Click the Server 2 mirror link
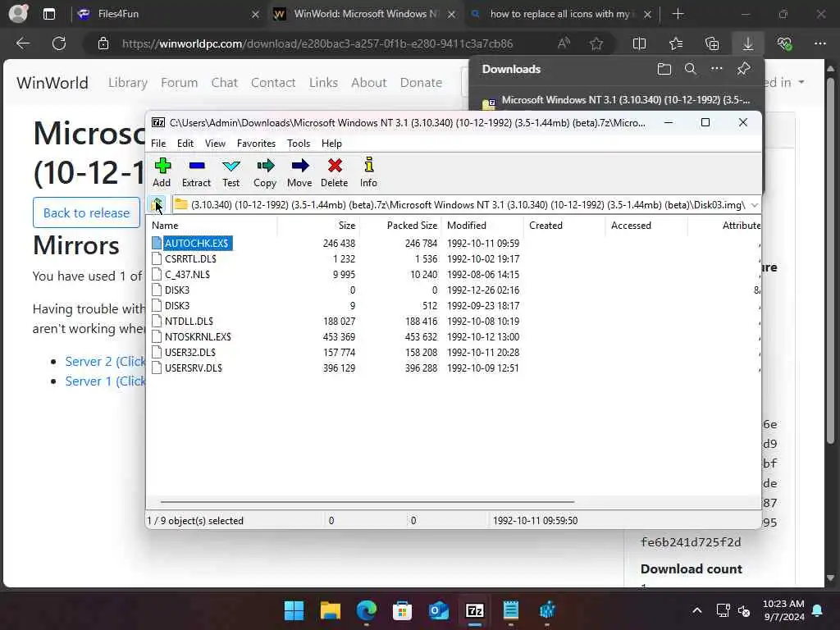 (x=105, y=362)
